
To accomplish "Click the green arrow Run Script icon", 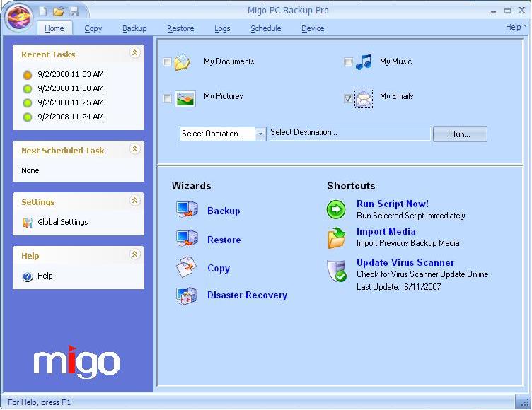I will pyautogui.click(x=336, y=209).
